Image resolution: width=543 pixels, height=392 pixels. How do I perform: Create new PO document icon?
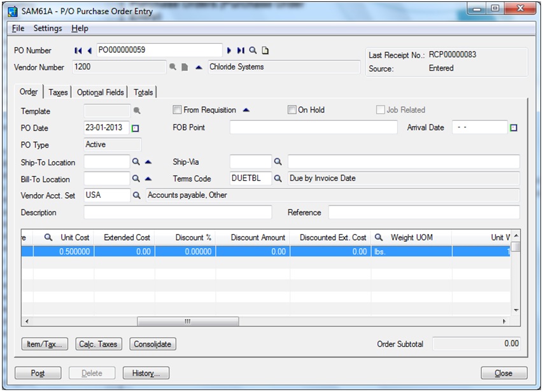click(265, 50)
